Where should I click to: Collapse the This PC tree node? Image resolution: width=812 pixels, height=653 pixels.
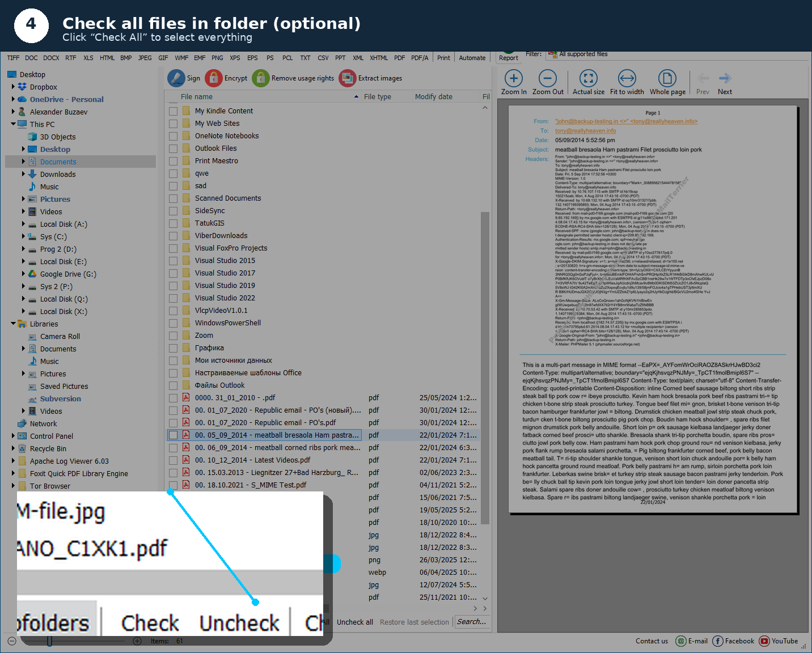[13, 124]
